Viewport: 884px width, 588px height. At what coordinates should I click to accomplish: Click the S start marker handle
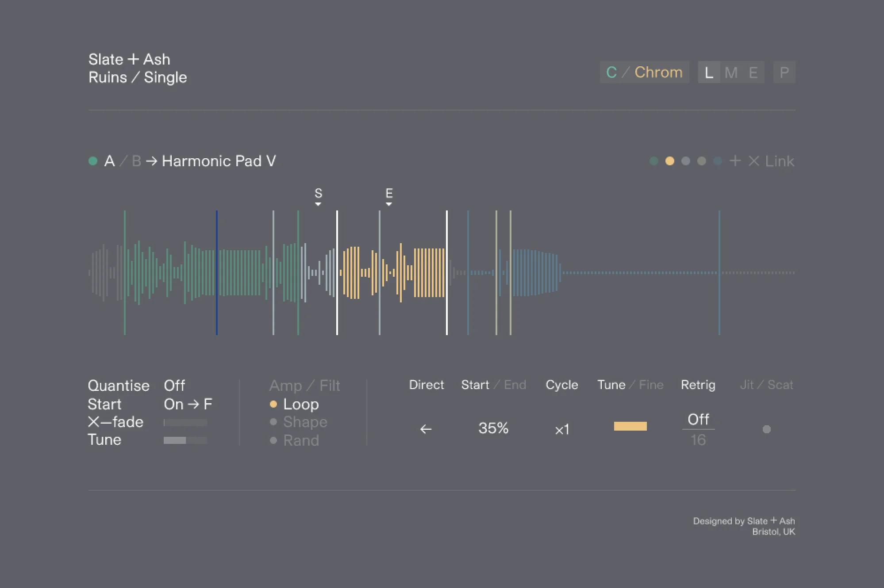(318, 197)
